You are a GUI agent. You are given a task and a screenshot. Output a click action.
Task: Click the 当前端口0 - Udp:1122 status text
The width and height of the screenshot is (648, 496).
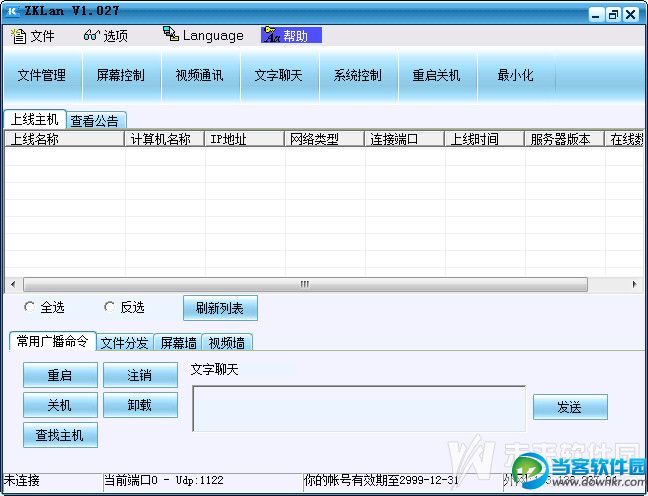(x=164, y=480)
